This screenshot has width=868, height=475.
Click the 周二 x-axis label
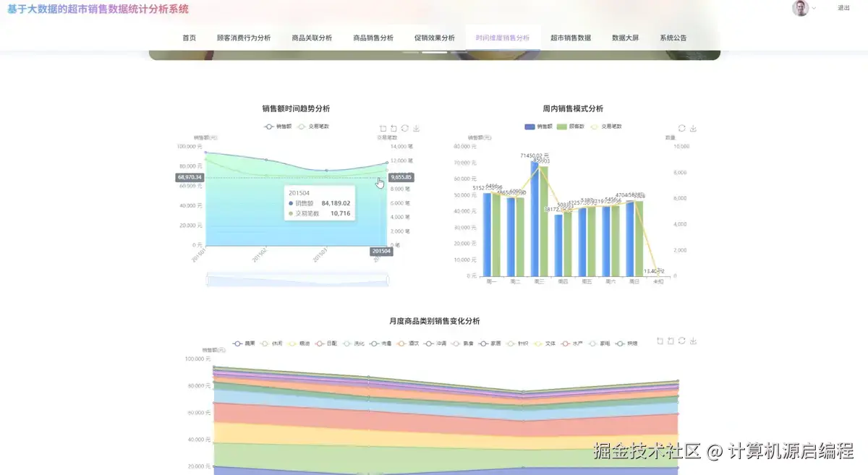tap(515, 283)
